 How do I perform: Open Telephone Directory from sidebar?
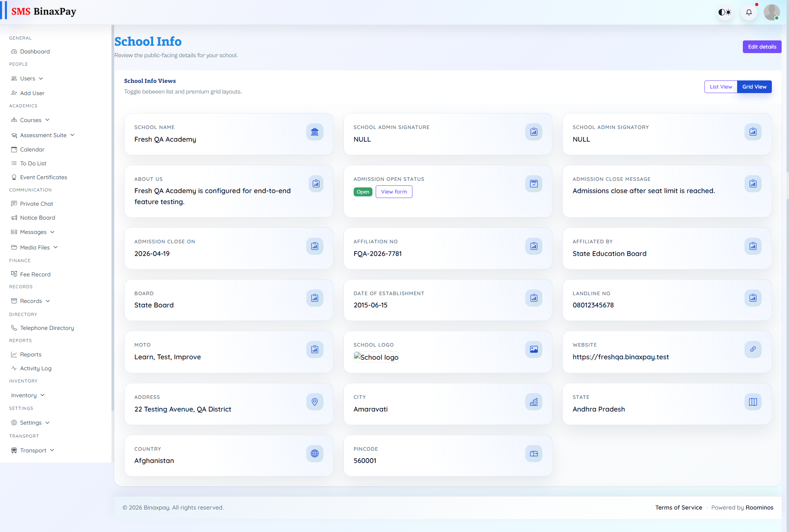click(x=47, y=328)
